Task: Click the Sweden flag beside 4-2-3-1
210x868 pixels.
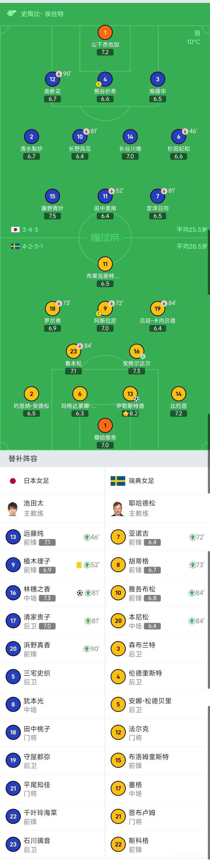Action: pos(15,246)
